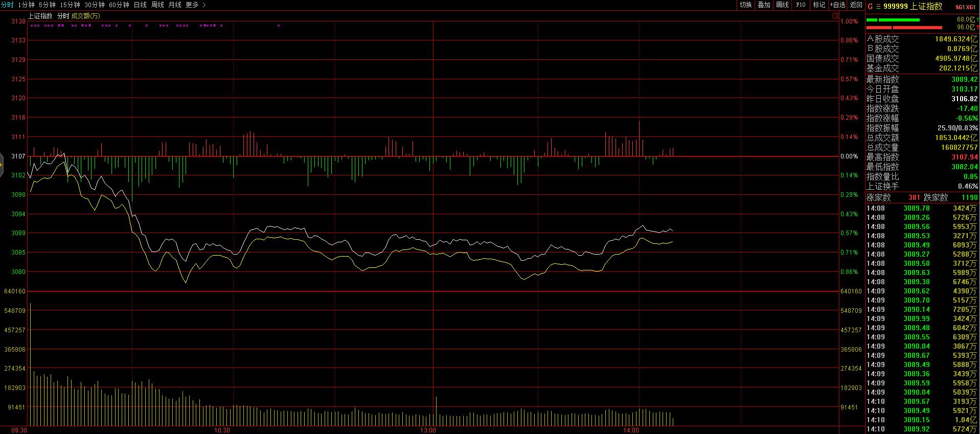Click the 总成交额 value 1853.0442亿
Image resolution: width=980 pixels, height=434 pixels.
(x=956, y=138)
